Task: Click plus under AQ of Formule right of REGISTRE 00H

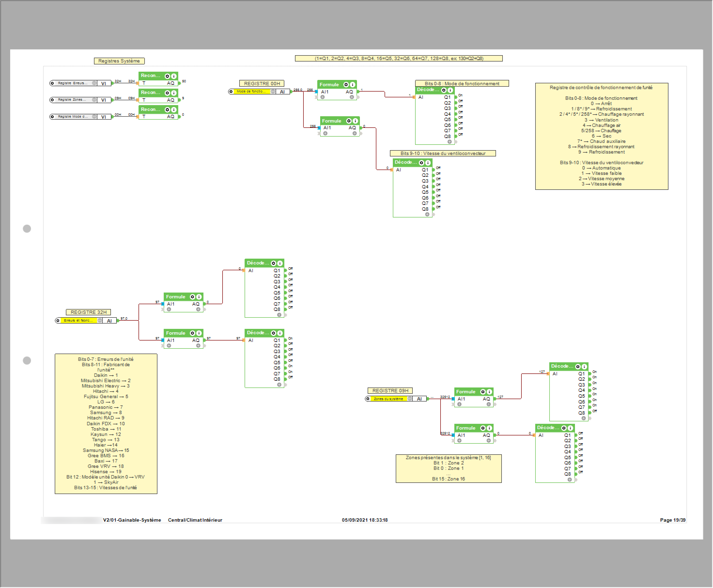Action: pyautogui.click(x=352, y=97)
